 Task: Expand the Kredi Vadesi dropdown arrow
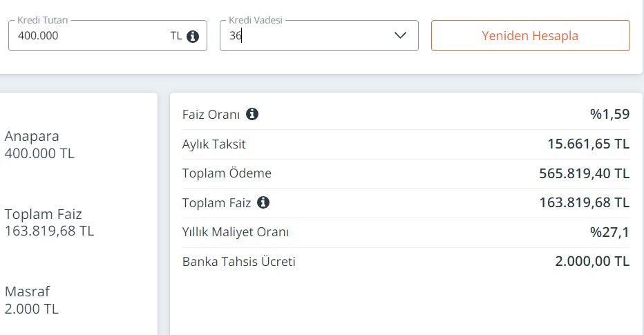point(401,35)
